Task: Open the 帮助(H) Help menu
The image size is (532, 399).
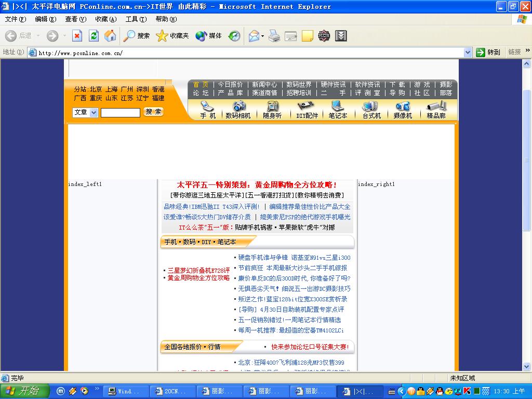Action: click(166, 19)
